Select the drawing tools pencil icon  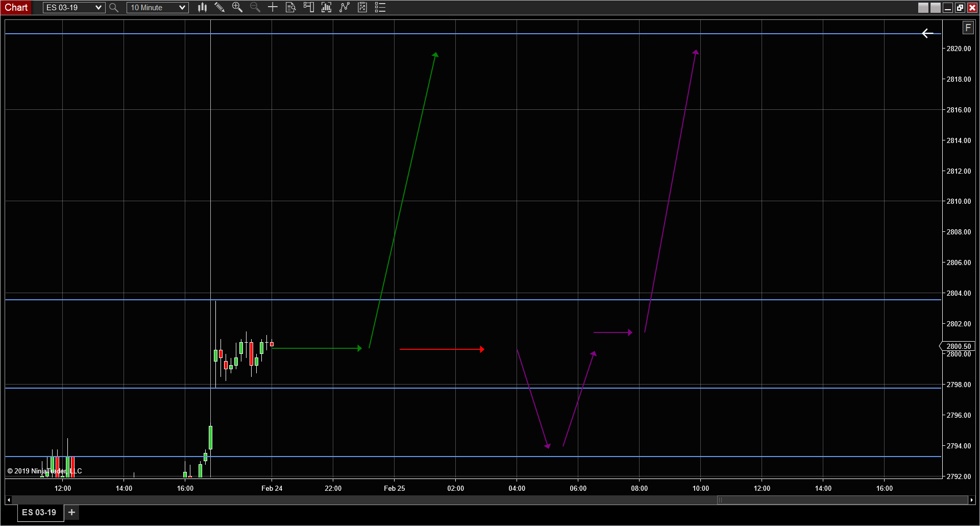click(x=219, y=7)
